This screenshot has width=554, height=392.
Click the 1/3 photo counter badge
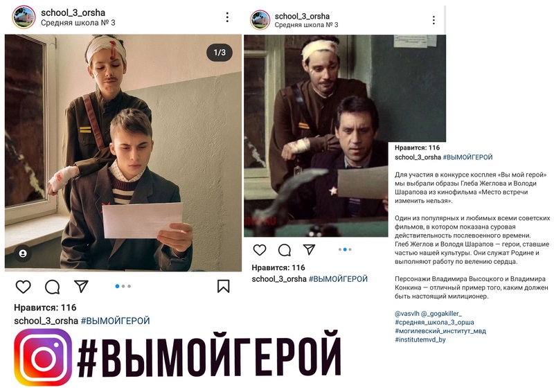click(220, 53)
